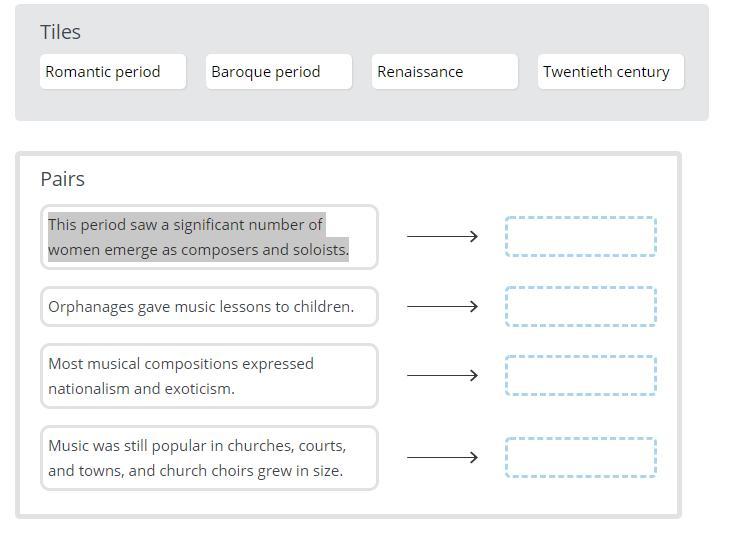Click the Pairs heading
This screenshot has height=538, width=741.
(63, 179)
